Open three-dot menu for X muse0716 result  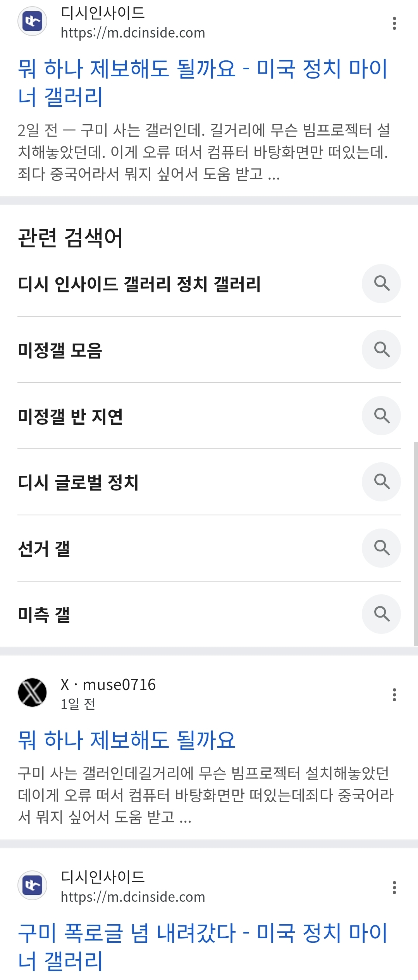pos(394,695)
